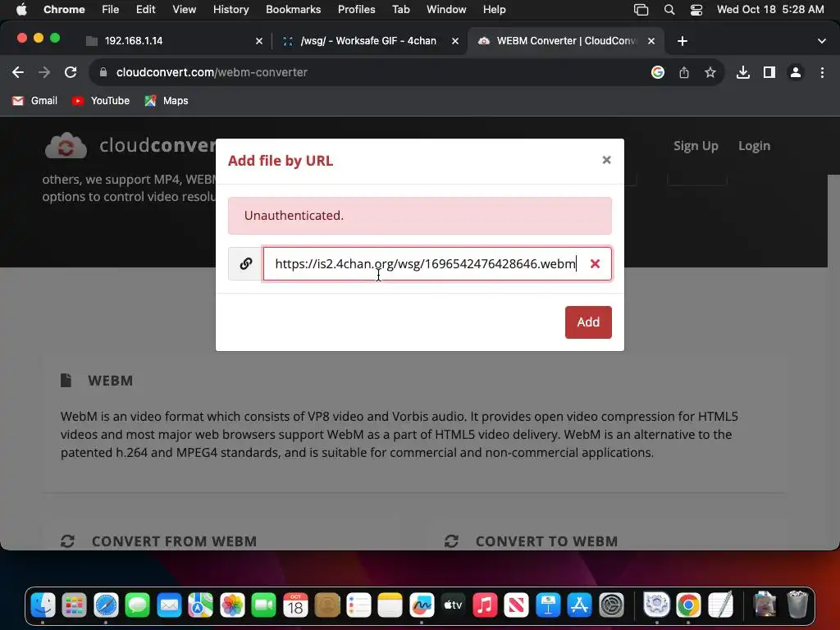Click the address bar URL
The image size is (840, 630).
(x=212, y=72)
